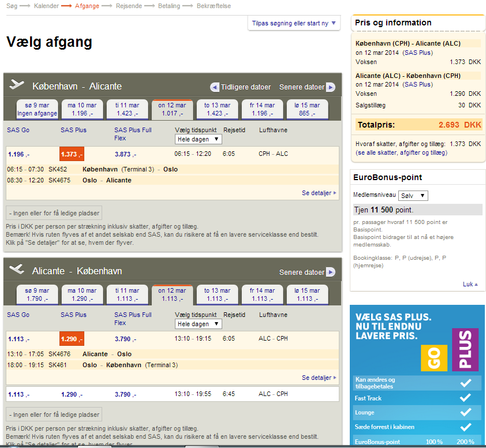Click Senere datoer arrow for København - Alicante

point(330,87)
